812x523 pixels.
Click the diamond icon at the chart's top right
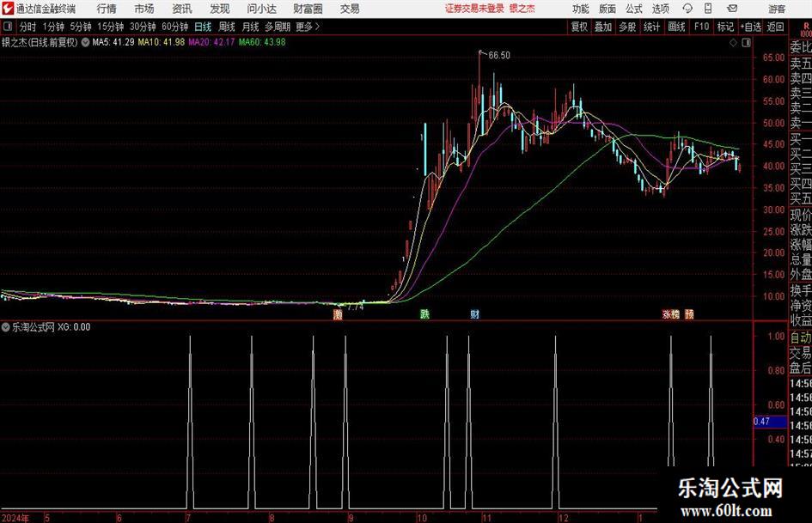(733, 43)
